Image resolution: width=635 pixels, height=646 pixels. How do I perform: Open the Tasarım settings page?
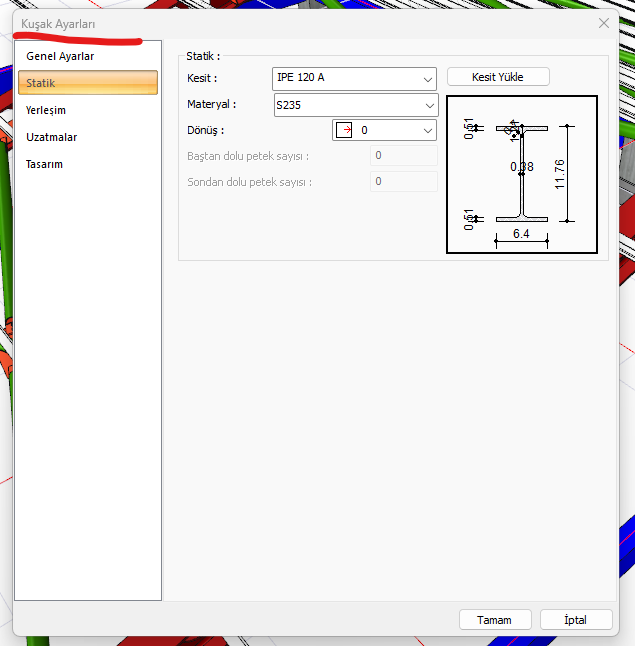pyautogui.click(x=45, y=164)
